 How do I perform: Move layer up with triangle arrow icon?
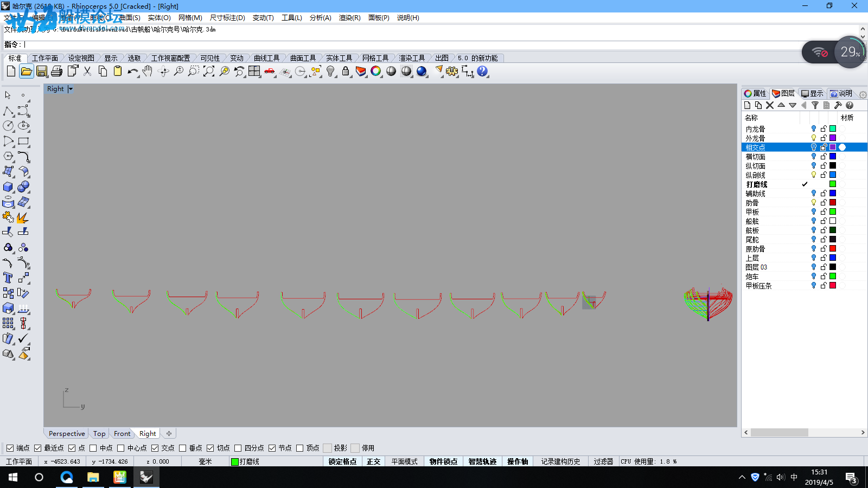781,105
